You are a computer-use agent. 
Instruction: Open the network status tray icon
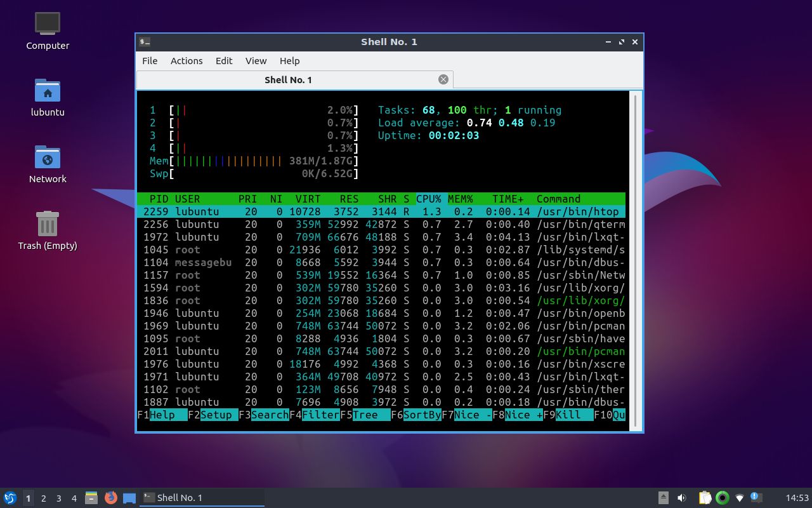pyautogui.click(x=739, y=498)
